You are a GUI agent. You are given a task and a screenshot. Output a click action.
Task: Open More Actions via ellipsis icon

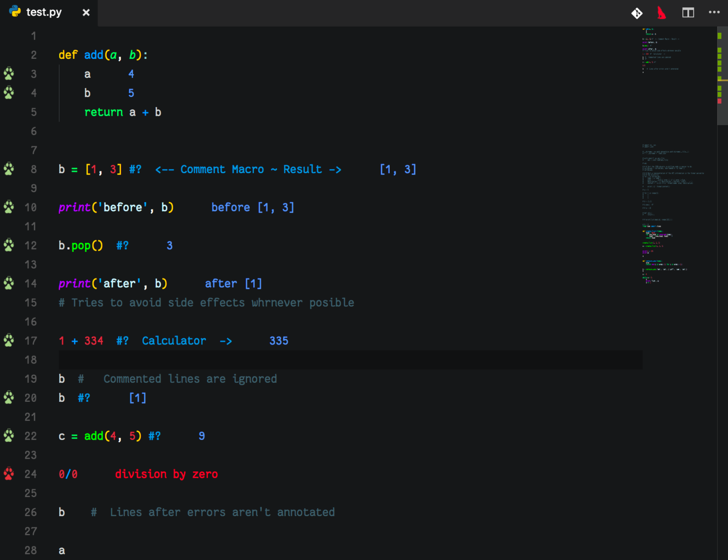point(714,13)
